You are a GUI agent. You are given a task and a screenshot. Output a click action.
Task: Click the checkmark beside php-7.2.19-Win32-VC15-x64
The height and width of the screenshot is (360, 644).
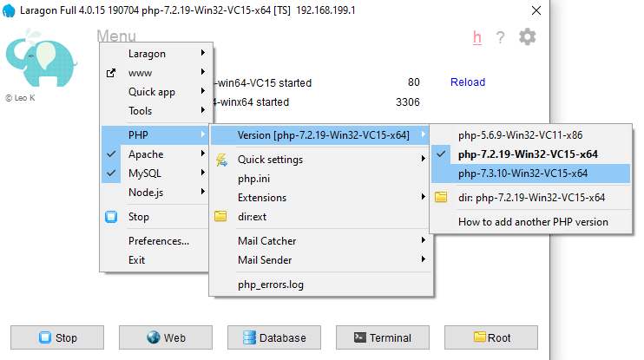coord(441,154)
